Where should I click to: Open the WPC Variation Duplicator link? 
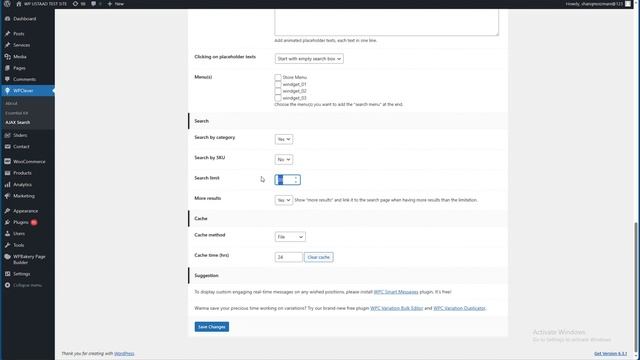coord(459,308)
